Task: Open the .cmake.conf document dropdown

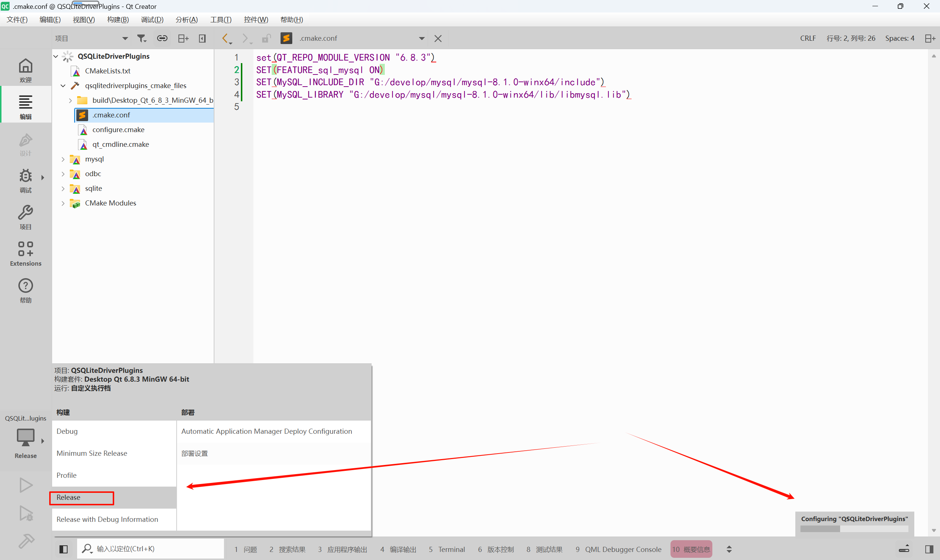Action: coord(421,38)
